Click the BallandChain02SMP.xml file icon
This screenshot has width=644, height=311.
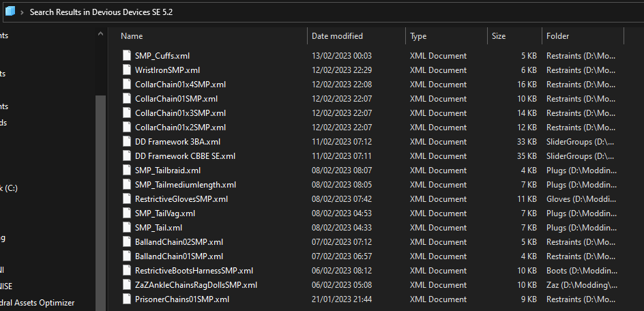128,242
